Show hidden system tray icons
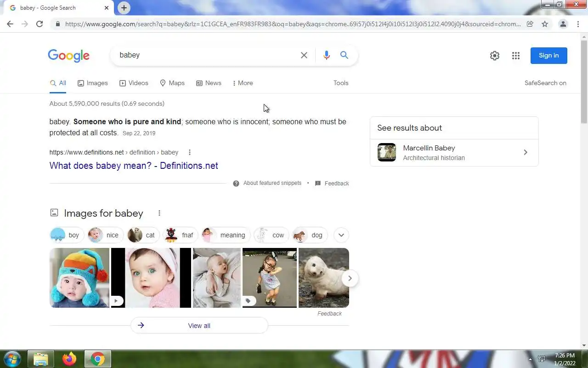This screenshot has width=588, height=368. pos(530,359)
